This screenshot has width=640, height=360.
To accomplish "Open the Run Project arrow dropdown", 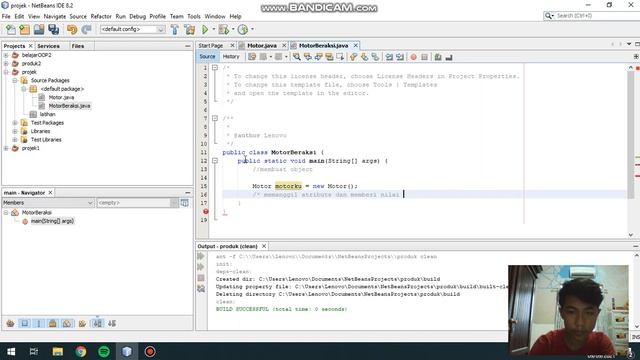I will tap(213, 29).
